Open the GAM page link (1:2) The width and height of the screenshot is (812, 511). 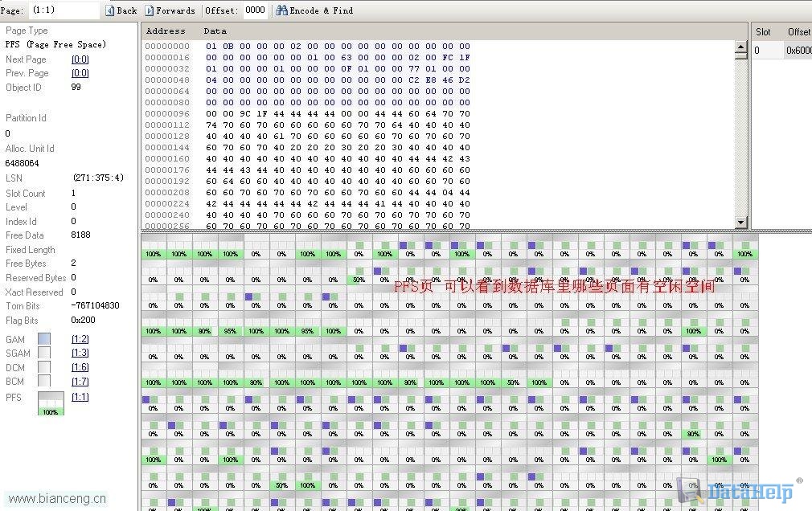coord(80,339)
